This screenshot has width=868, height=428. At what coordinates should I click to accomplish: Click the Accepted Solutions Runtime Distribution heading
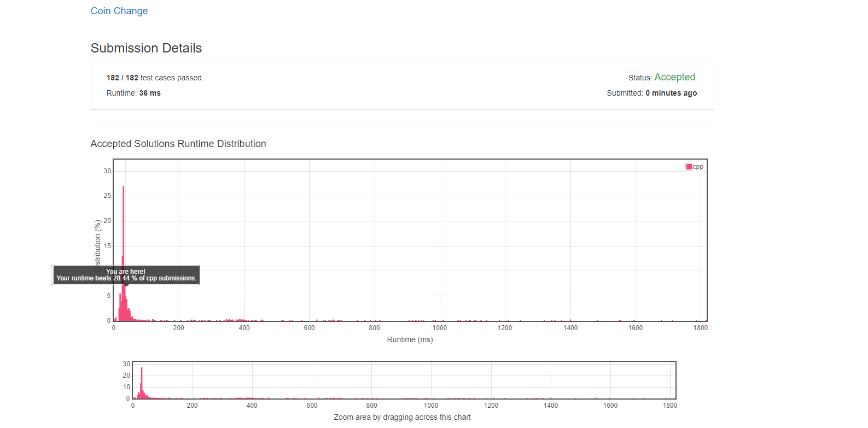click(178, 144)
